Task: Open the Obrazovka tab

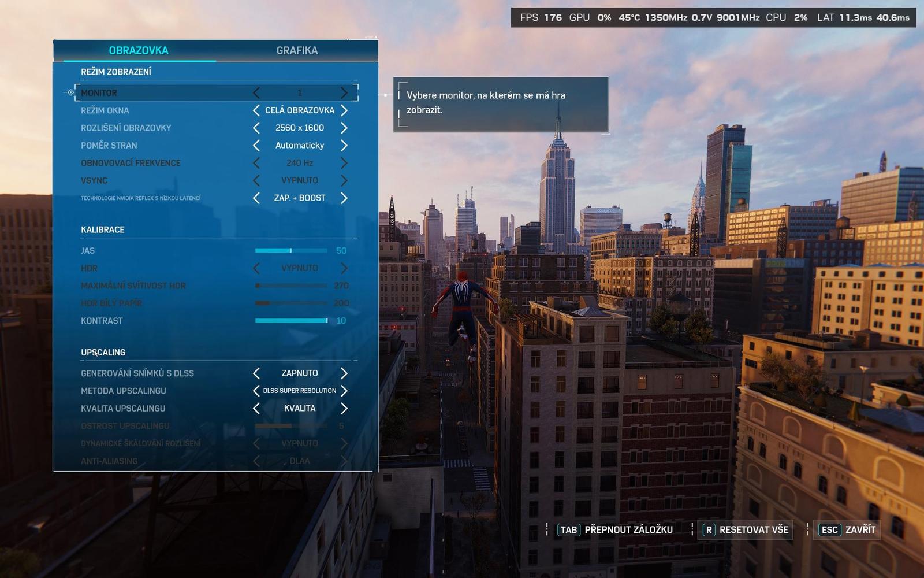Action: 139,51
